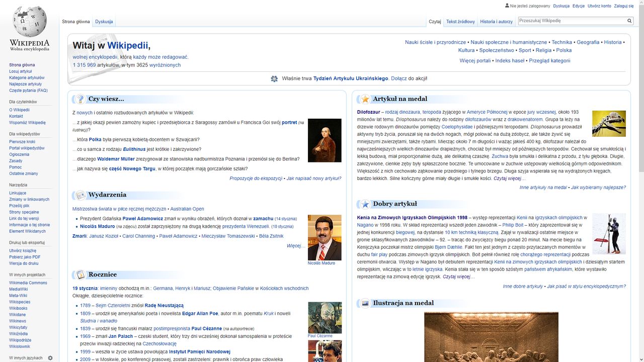Open the 'Edycje' link in the top bar
Screen dimensions: 644x362
579,6
